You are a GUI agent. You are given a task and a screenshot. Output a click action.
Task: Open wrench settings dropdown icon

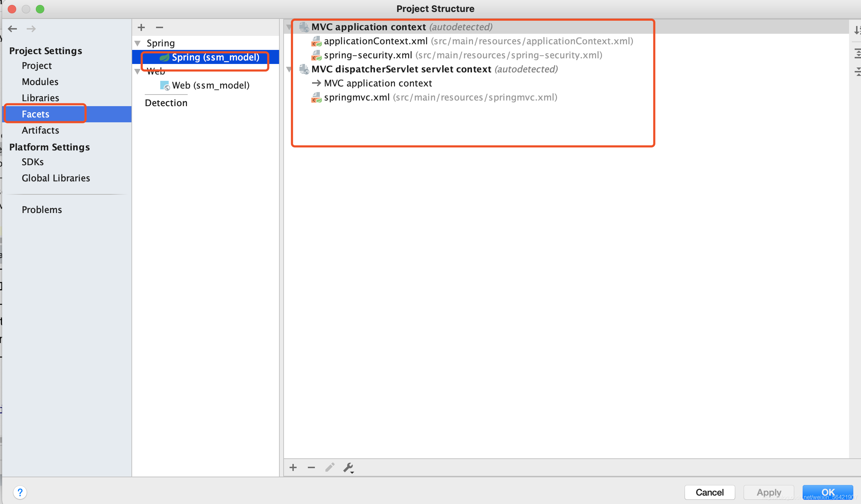[349, 467]
